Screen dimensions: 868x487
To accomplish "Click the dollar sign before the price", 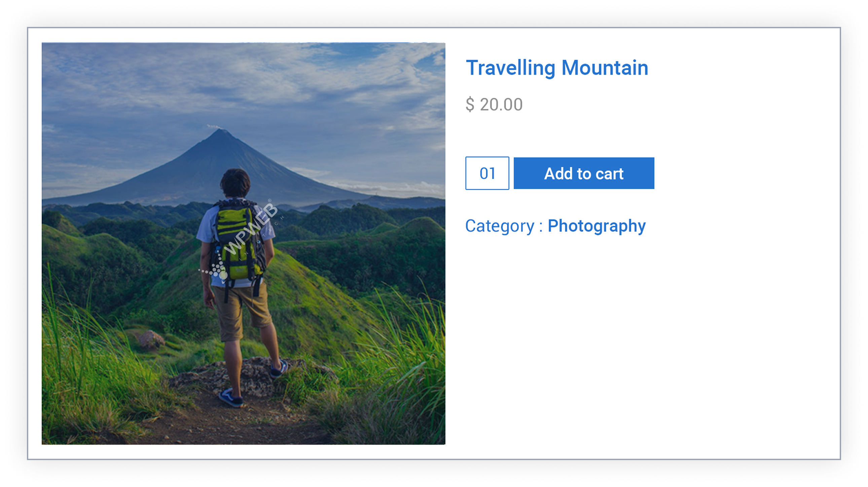I will click(x=470, y=104).
